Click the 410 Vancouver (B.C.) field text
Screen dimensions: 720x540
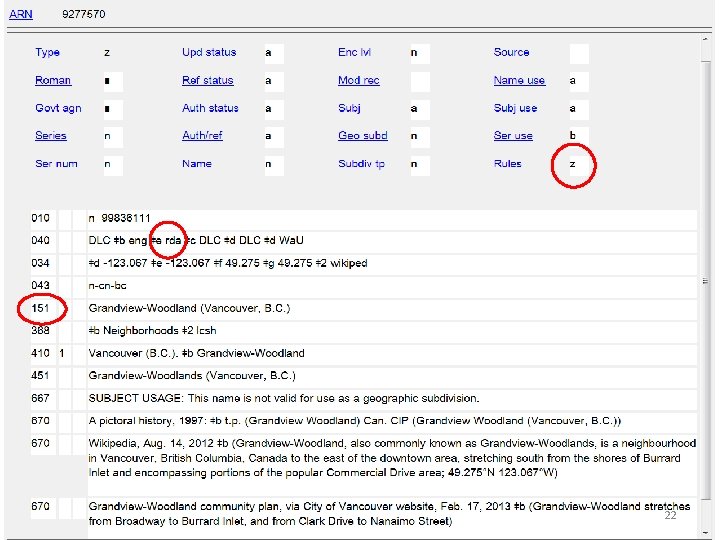point(197,353)
